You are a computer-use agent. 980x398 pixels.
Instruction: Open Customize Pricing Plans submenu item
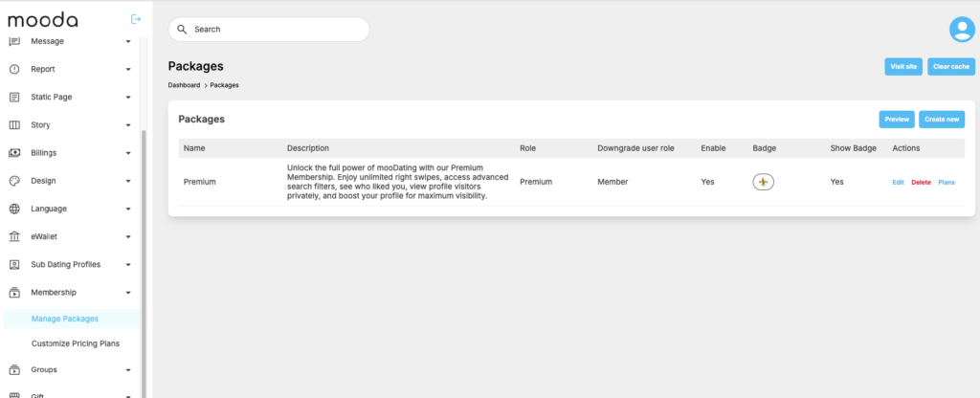tap(76, 343)
